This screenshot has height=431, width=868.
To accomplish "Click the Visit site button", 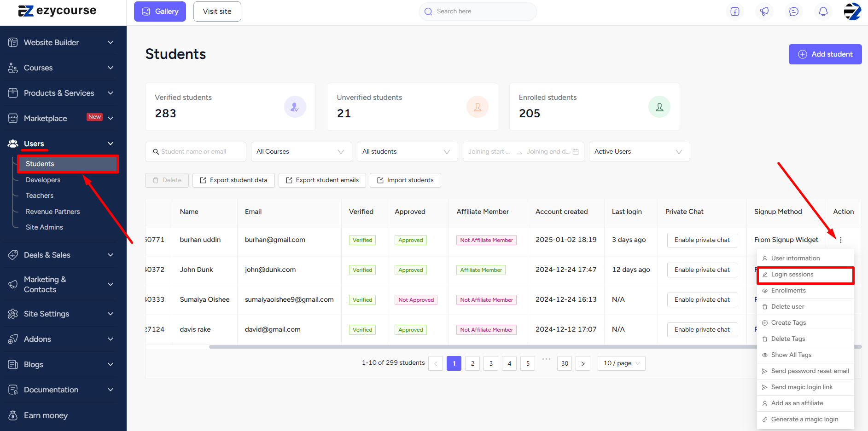I will 217,11.
